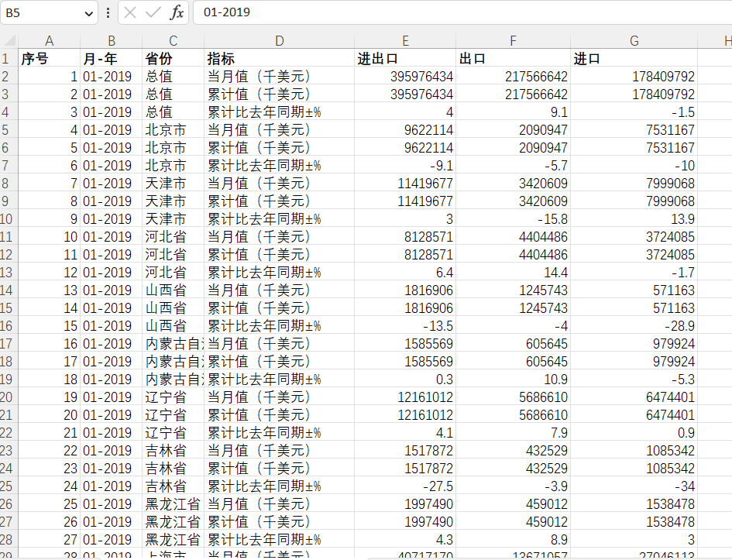Click header cell 出口
This screenshot has height=560, width=732.
click(x=513, y=59)
